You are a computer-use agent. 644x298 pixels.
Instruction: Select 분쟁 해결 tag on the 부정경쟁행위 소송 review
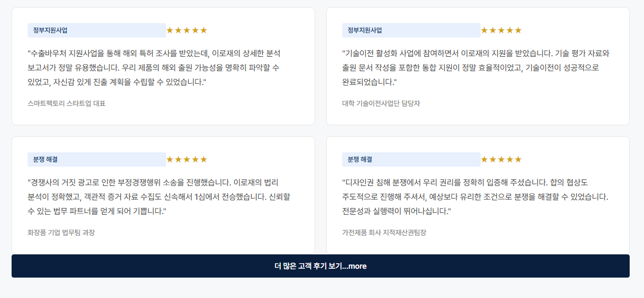97,159
